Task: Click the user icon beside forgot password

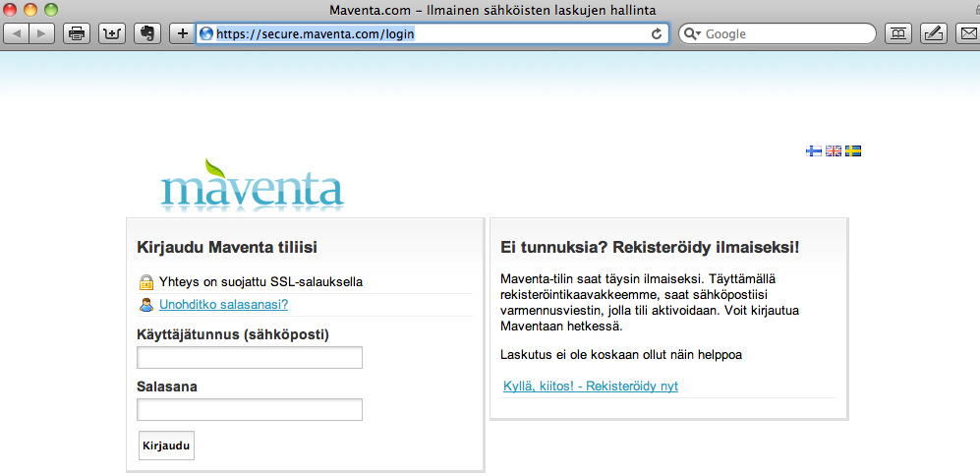Action: [x=146, y=305]
